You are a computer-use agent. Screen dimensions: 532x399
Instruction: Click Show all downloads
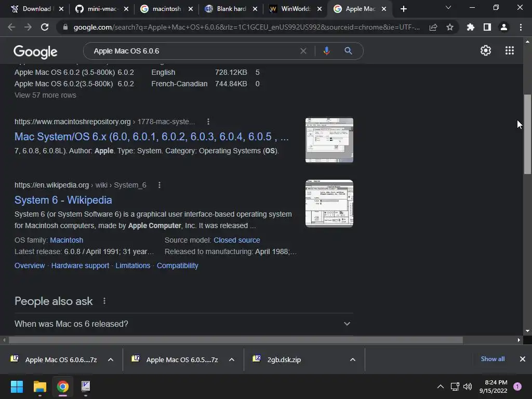click(x=493, y=358)
